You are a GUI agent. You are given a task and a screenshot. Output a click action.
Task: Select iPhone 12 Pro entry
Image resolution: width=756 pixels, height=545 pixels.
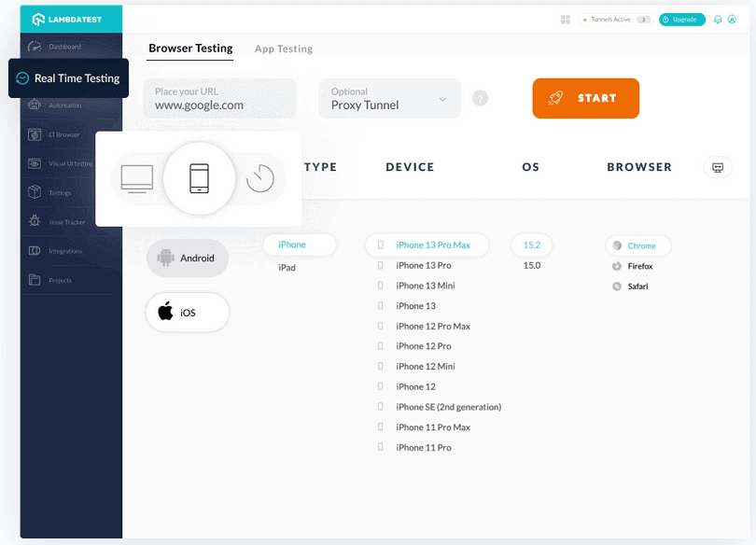pyautogui.click(x=424, y=346)
